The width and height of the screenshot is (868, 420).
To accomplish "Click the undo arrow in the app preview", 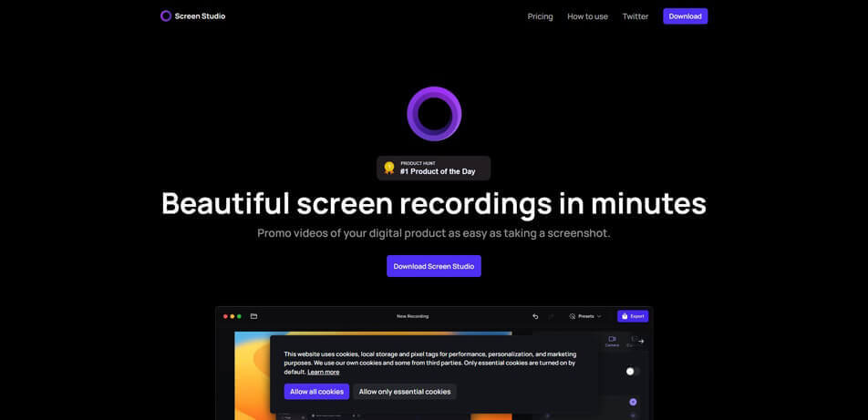I will click(x=535, y=316).
